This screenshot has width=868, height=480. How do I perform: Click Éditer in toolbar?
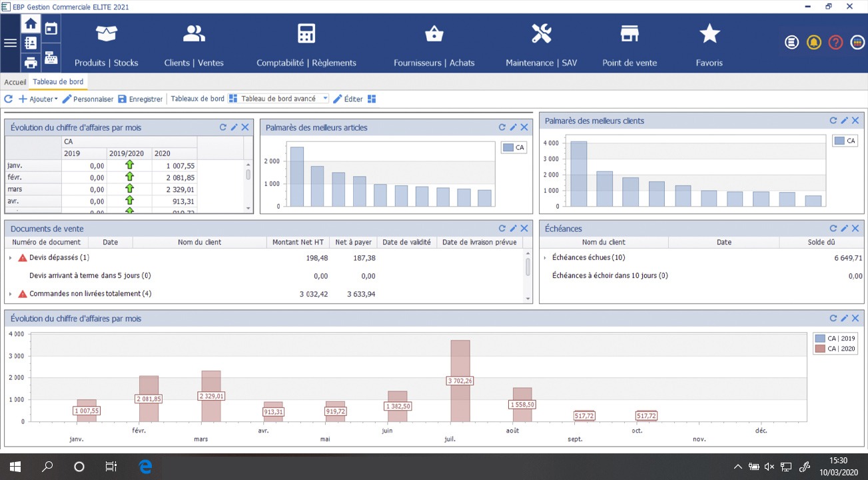pos(348,99)
